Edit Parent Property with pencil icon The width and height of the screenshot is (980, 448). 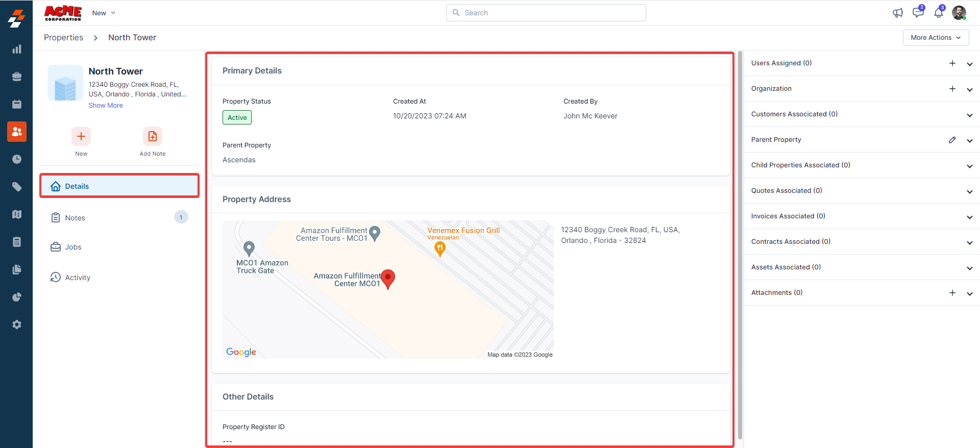tap(952, 140)
